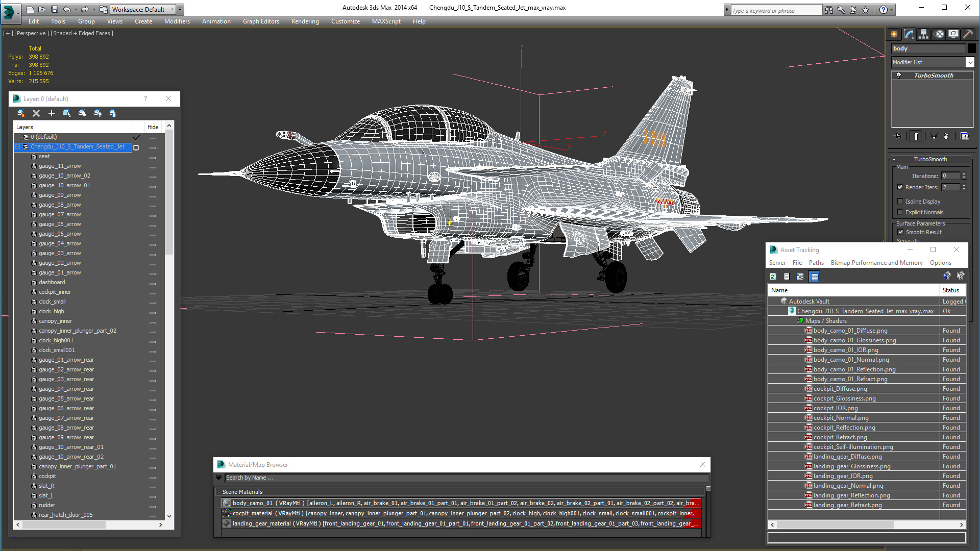Toggle Explicit Normals checkbox

point(900,212)
